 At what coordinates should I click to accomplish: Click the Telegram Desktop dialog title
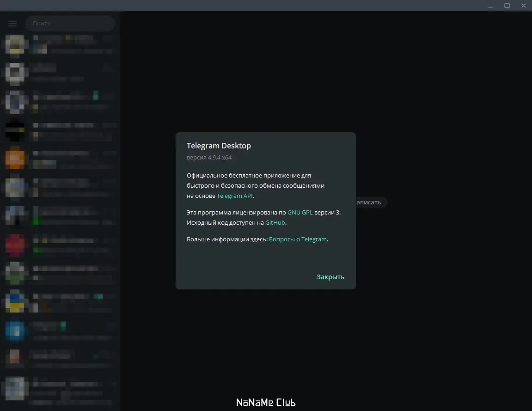pyautogui.click(x=219, y=146)
